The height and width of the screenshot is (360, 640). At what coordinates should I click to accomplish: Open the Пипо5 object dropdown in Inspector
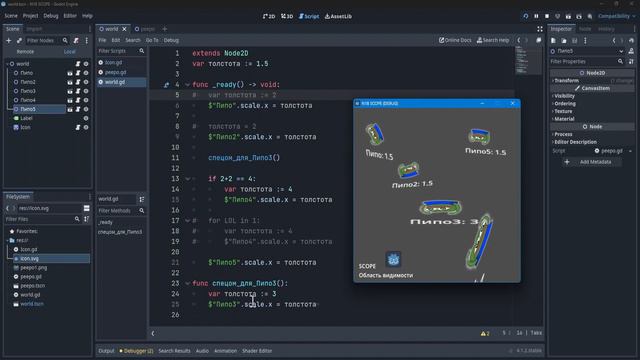click(x=587, y=51)
